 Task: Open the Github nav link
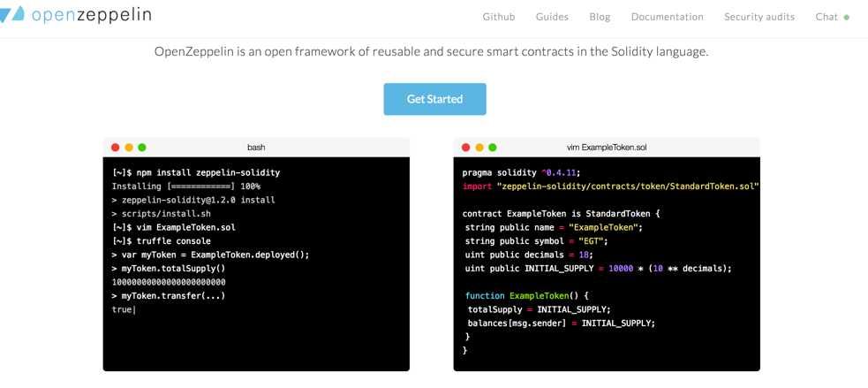click(x=499, y=17)
